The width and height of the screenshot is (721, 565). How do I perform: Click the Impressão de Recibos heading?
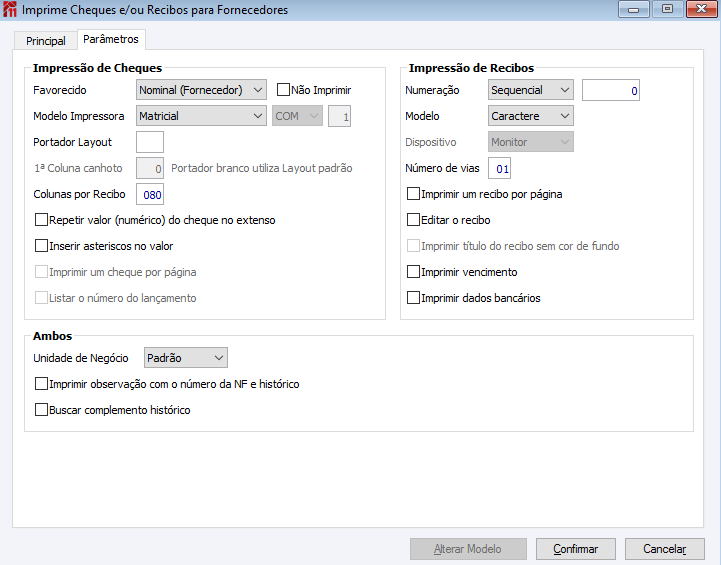(x=471, y=68)
